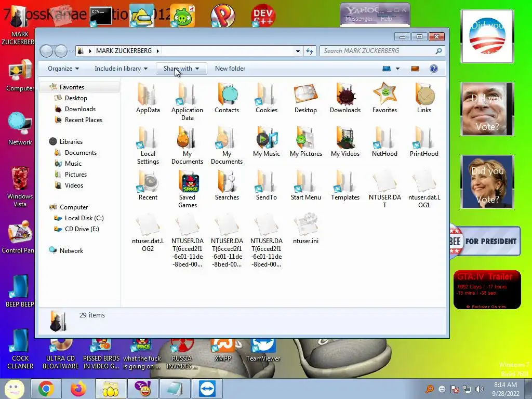
Task: Open the Desktop folder icon in file list
Action: (x=305, y=98)
